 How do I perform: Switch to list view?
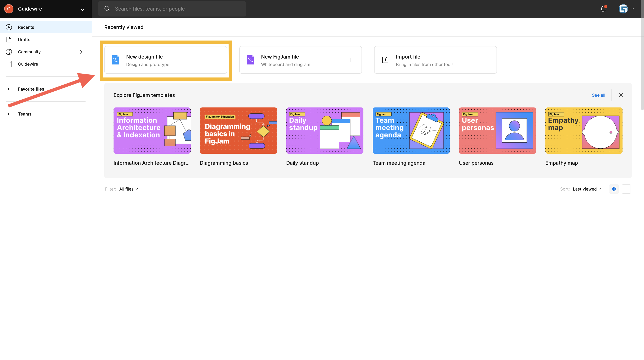pyautogui.click(x=626, y=189)
